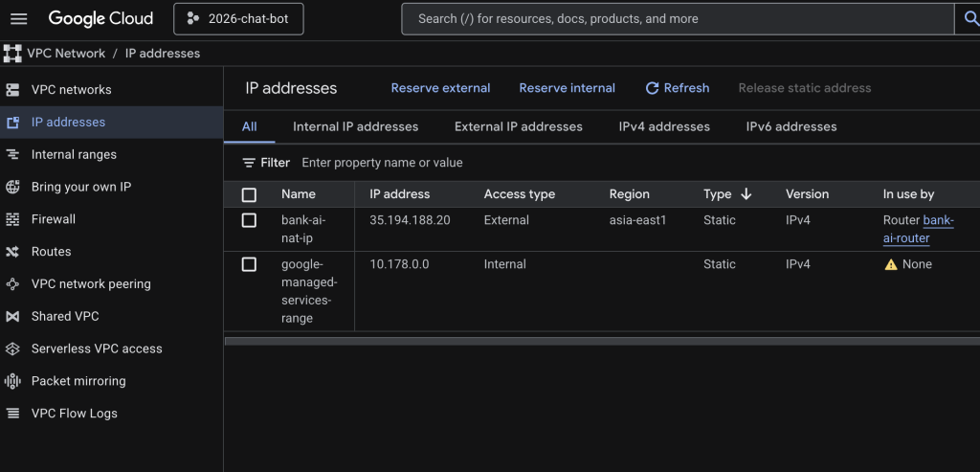
Task: Click the VPC network peering icon
Action: tap(12, 283)
